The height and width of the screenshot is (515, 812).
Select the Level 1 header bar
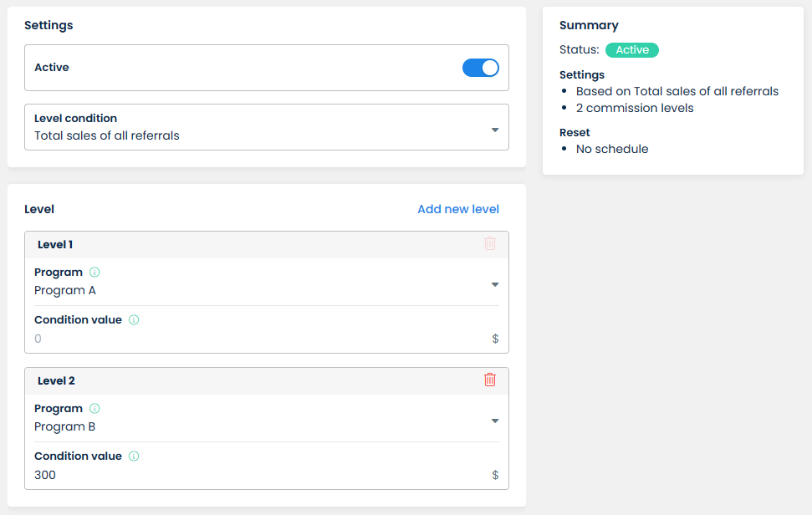(x=251, y=244)
